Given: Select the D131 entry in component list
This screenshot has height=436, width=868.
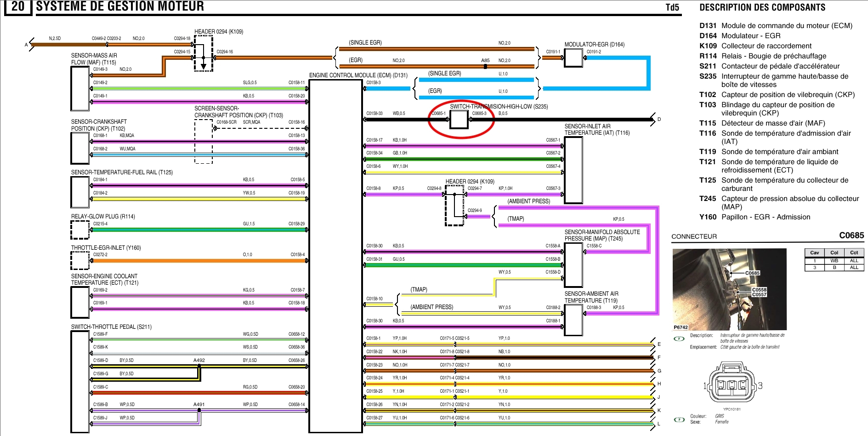Looking at the screenshot, I should pos(776,26).
